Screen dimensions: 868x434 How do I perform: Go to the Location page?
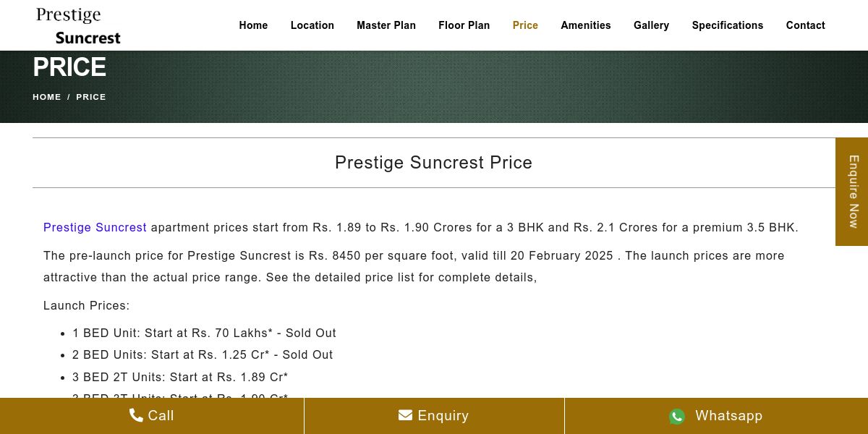[x=312, y=25]
